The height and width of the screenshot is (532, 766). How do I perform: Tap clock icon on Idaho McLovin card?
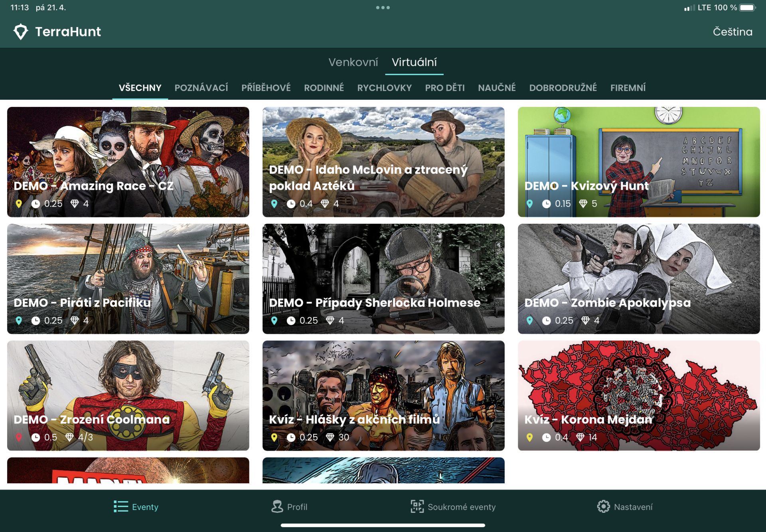coord(291,204)
